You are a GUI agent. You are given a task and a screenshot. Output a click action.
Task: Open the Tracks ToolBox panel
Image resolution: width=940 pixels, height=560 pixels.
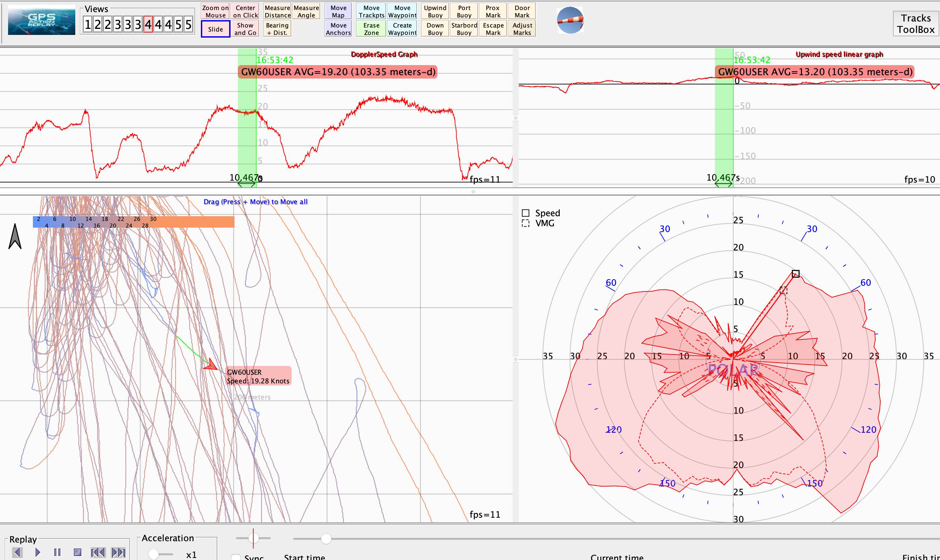pyautogui.click(x=915, y=24)
